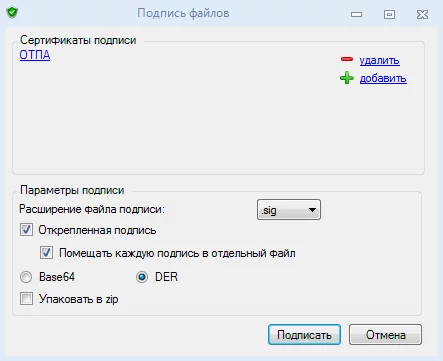Click the green plus add icon

point(347,78)
